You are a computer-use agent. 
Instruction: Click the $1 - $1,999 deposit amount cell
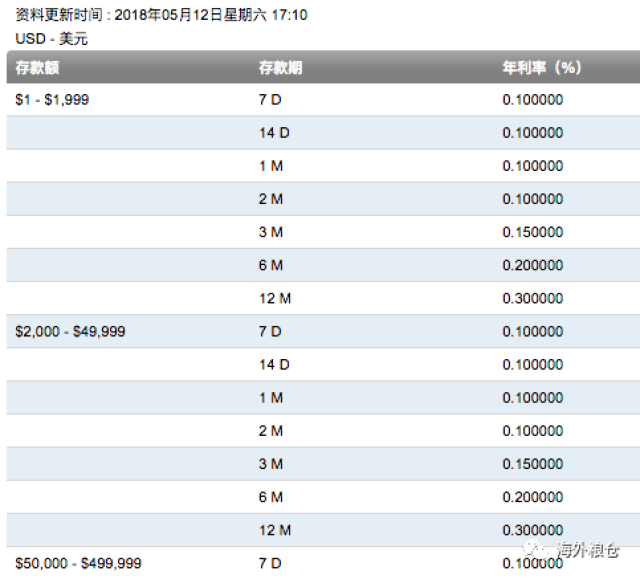coord(52,100)
